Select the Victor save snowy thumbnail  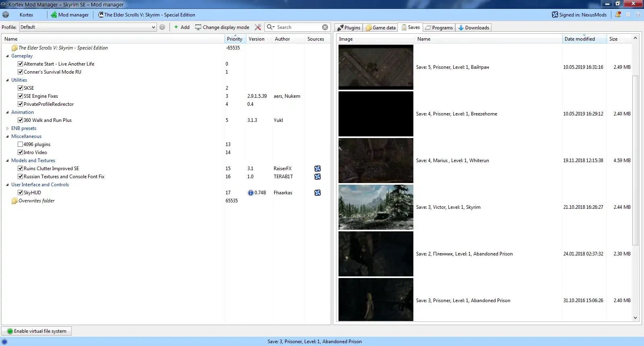pyautogui.click(x=376, y=207)
